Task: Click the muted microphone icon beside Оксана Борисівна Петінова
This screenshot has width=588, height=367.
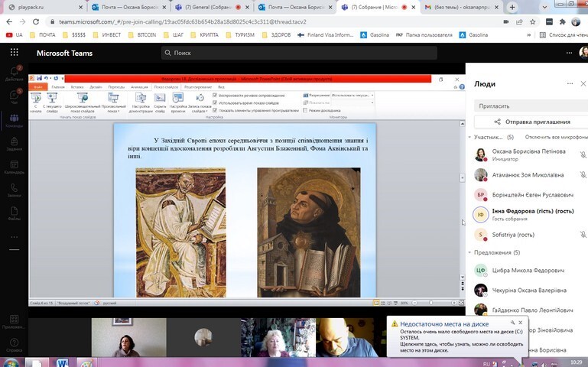Action: tap(583, 154)
